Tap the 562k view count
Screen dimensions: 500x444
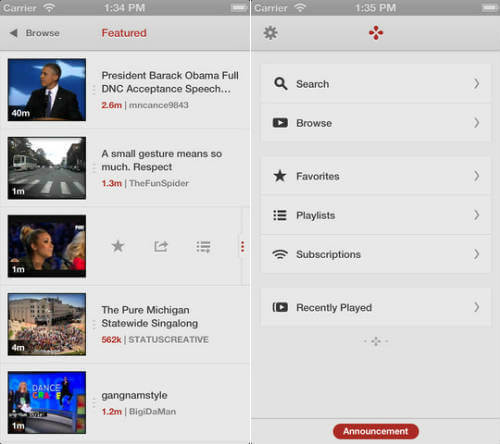tap(111, 340)
